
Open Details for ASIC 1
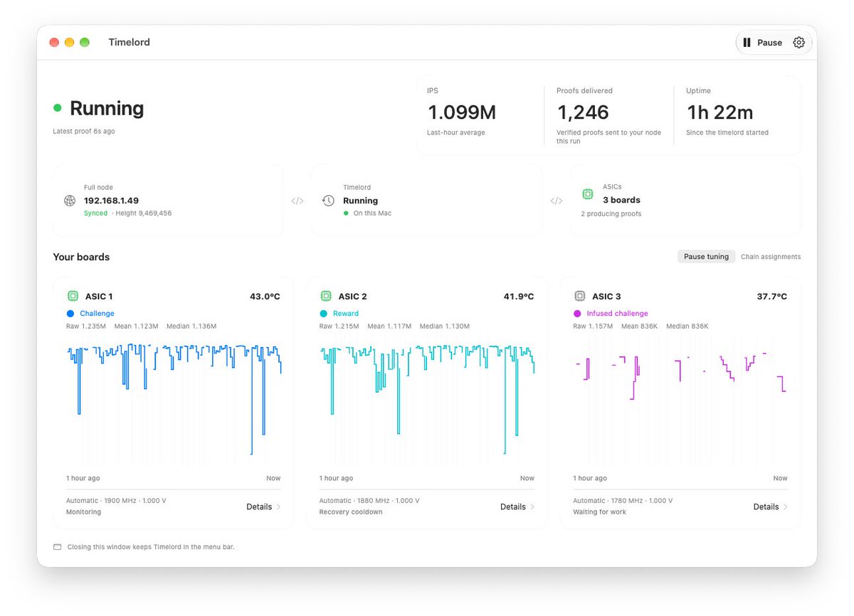263,507
